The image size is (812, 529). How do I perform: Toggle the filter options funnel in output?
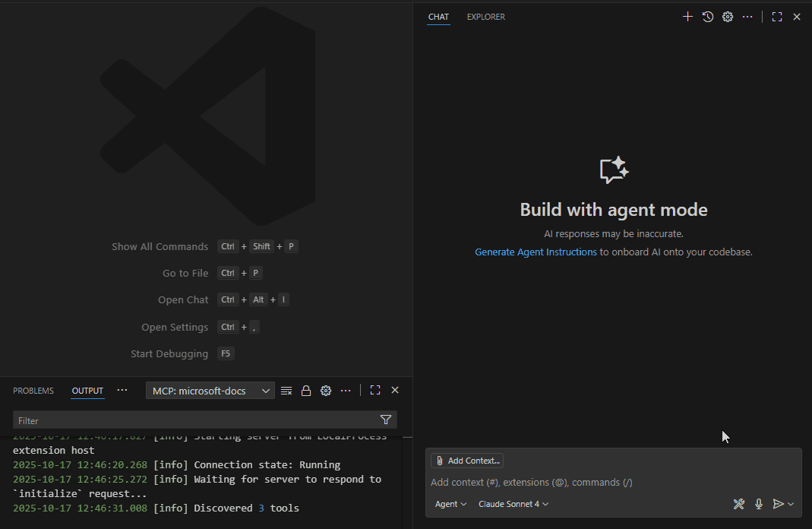point(385,420)
